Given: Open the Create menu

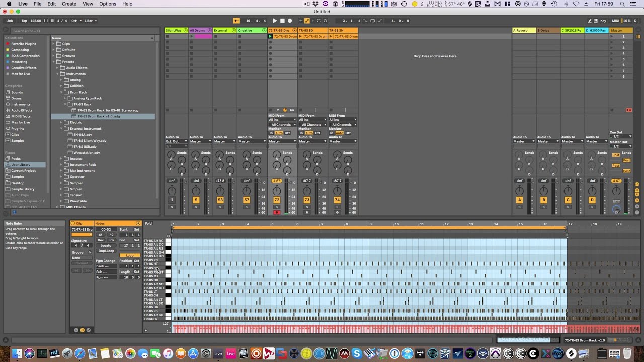Looking at the screenshot, I should pos(69,4).
